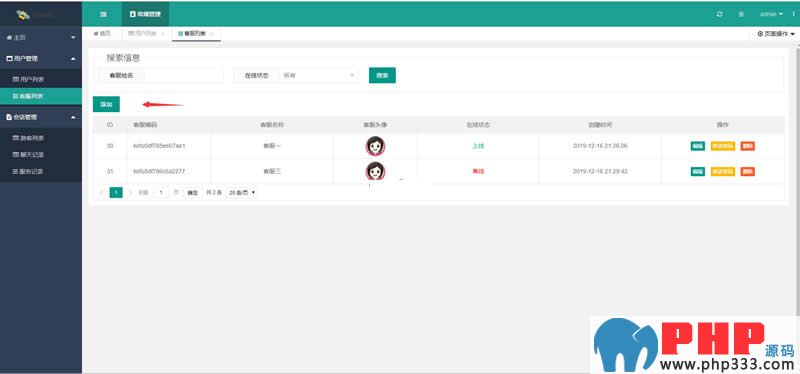Click the pagination 确定 button

(192, 192)
